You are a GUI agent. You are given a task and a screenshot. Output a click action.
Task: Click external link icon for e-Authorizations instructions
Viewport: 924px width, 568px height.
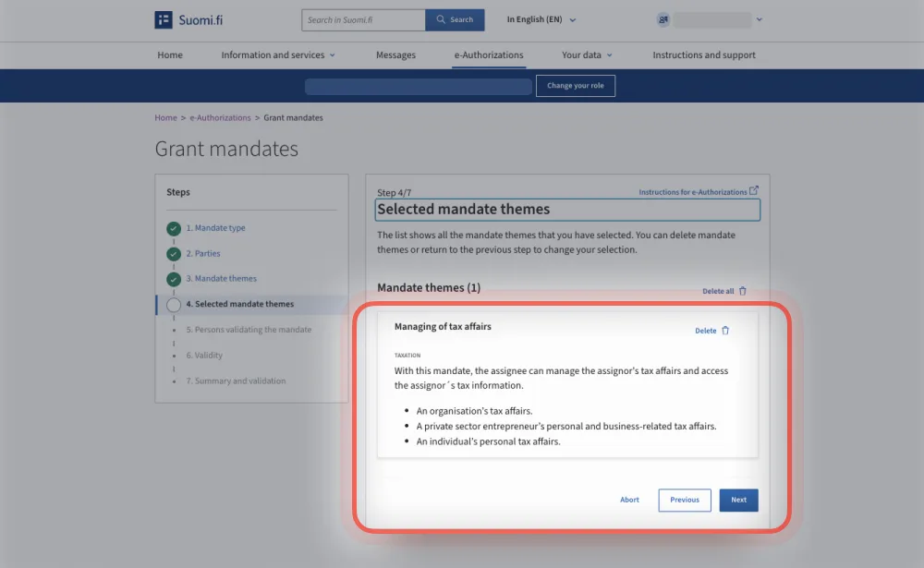[754, 191]
